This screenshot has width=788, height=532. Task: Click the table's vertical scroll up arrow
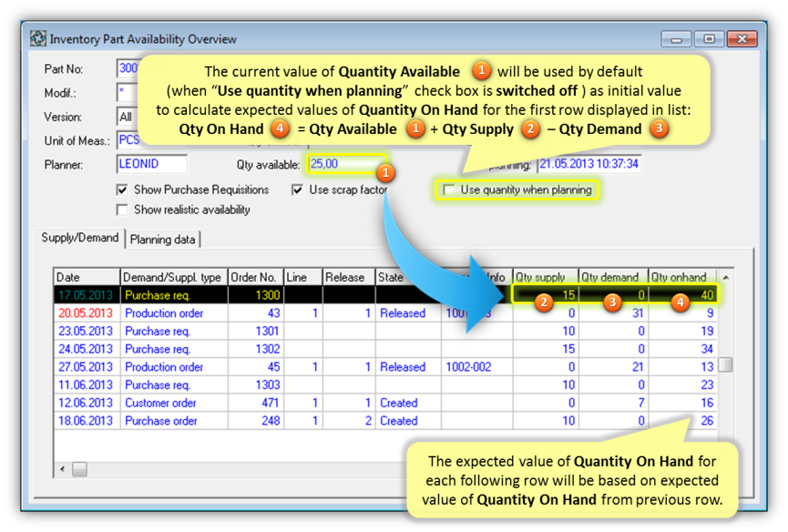tap(726, 277)
